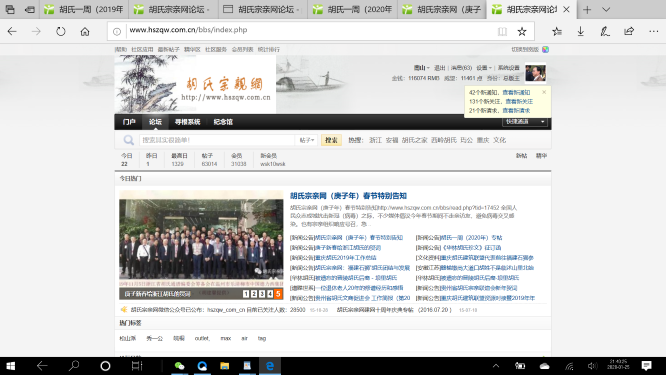Go to browser home page icon
This screenshot has width=666, height=375.
point(85,31)
